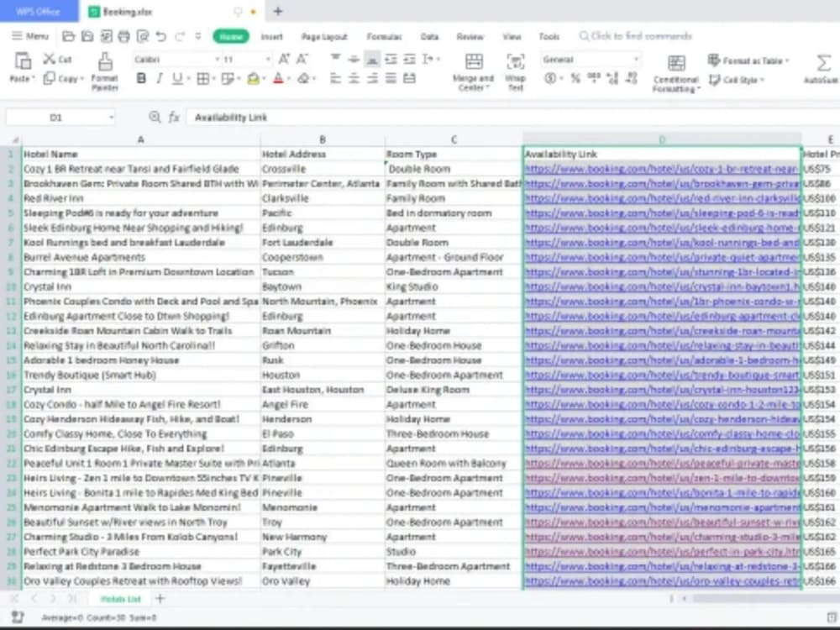Click the Print icon in quick access toolbar
The width and height of the screenshot is (840, 630).
coord(123,36)
